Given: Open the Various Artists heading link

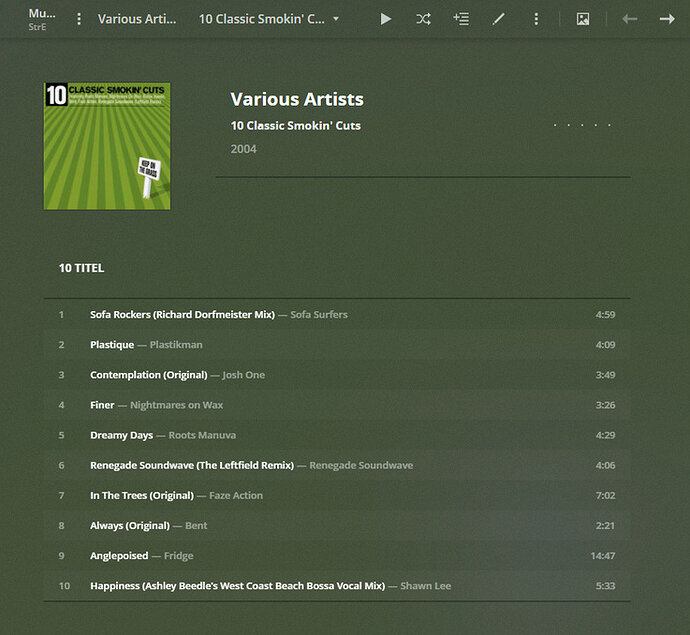Looking at the screenshot, I should [x=297, y=99].
